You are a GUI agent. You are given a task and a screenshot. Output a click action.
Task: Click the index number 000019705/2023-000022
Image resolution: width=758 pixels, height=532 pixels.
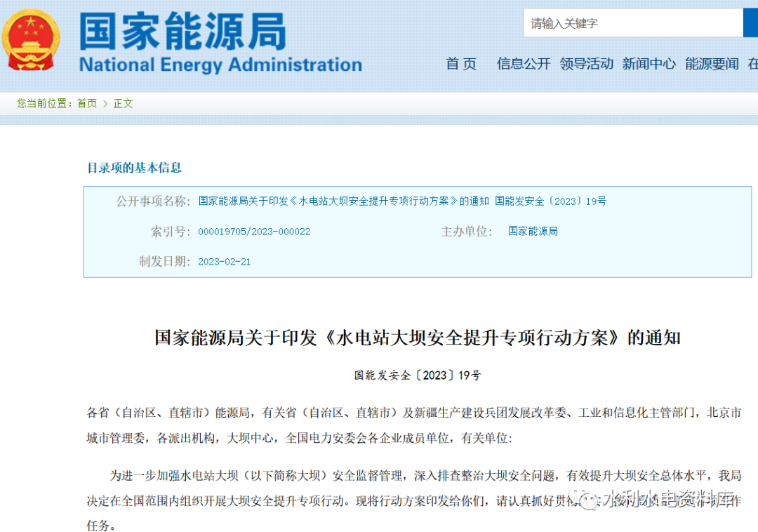click(254, 232)
